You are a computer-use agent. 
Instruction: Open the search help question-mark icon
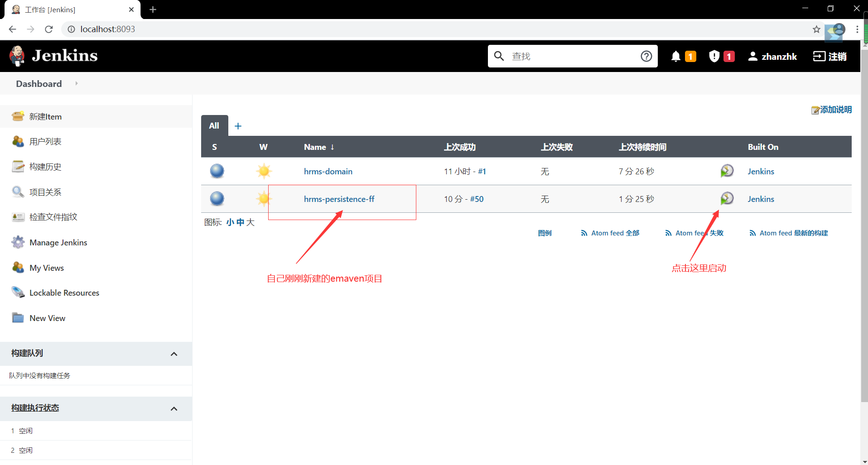(x=646, y=56)
